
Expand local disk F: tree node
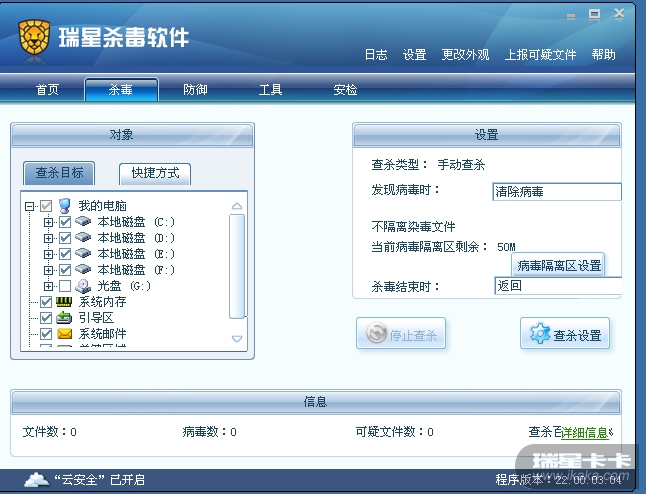(48, 270)
